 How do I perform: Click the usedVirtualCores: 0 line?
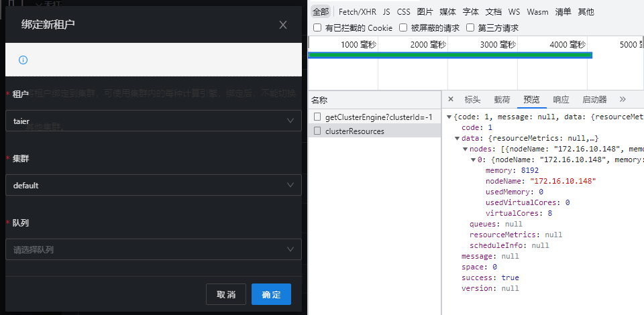(x=527, y=202)
